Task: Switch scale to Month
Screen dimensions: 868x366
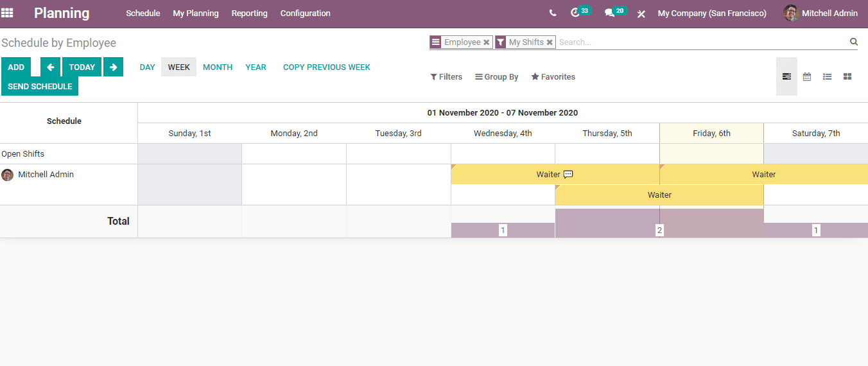Action: click(218, 67)
